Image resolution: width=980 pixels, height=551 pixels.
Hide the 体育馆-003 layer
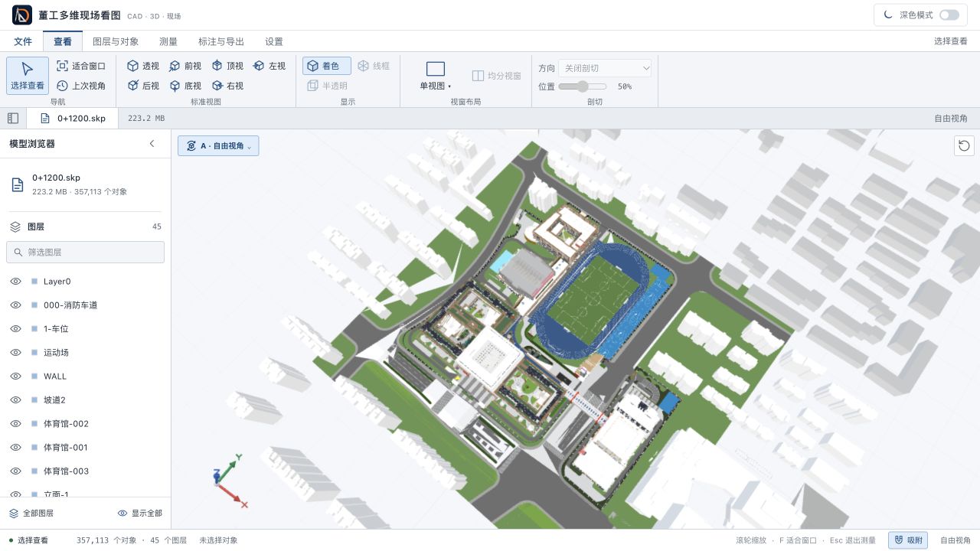coord(15,471)
